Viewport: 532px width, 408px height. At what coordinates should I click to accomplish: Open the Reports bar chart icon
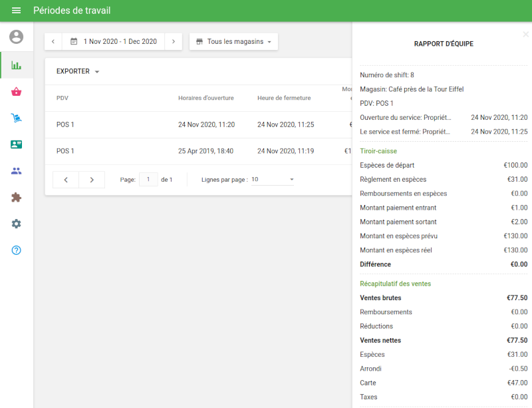tap(17, 65)
